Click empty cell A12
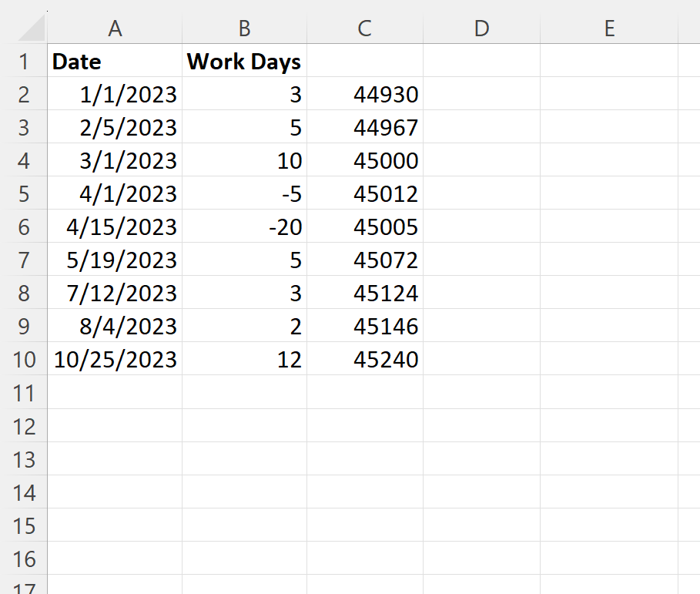The image size is (700, 594). tap(115, 426)
